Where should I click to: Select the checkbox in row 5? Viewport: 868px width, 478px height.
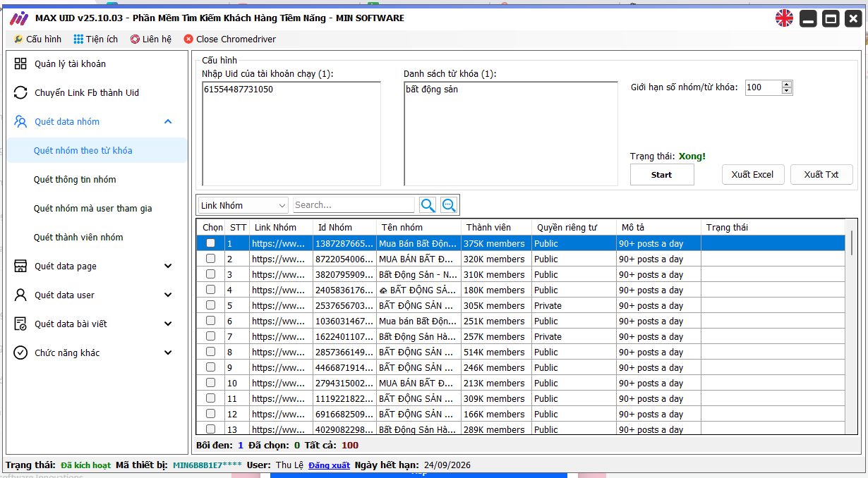(210, 305)
